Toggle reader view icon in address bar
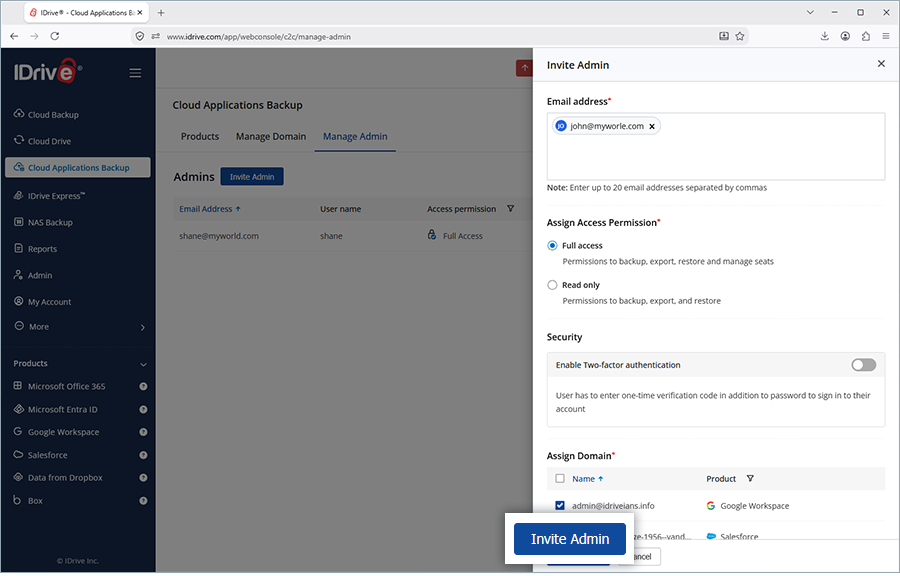The image size is (900, 576). click(x=724, y=36)
